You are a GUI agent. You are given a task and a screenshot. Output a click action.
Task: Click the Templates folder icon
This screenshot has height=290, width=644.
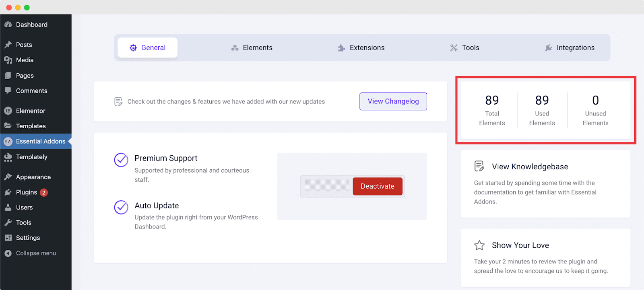pyautogui.click(x=8, y=126)
